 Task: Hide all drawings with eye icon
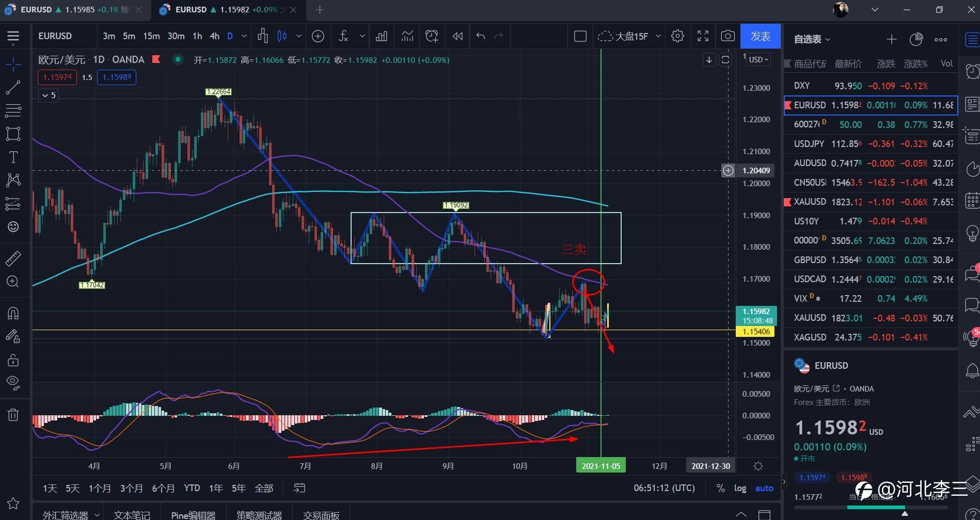(x=13, y=383)
